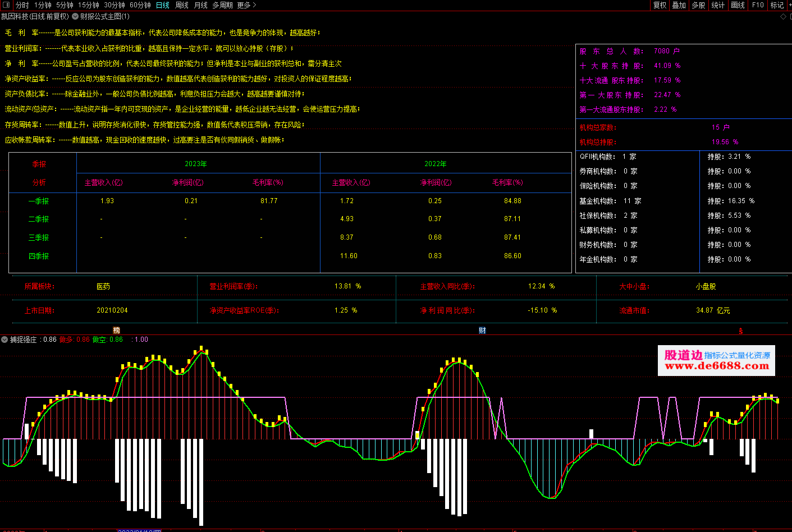Image resolution: width=792 pixels, height=532 pixels.
Task: Open dropdown beside 财报公式主图 indicator
Action: (x=75, y=16)
